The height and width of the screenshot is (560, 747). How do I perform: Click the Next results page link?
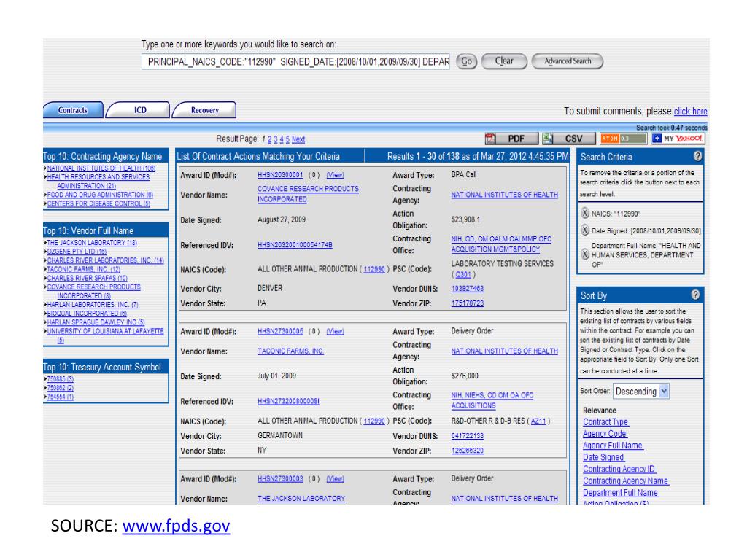tap(298, 139)
